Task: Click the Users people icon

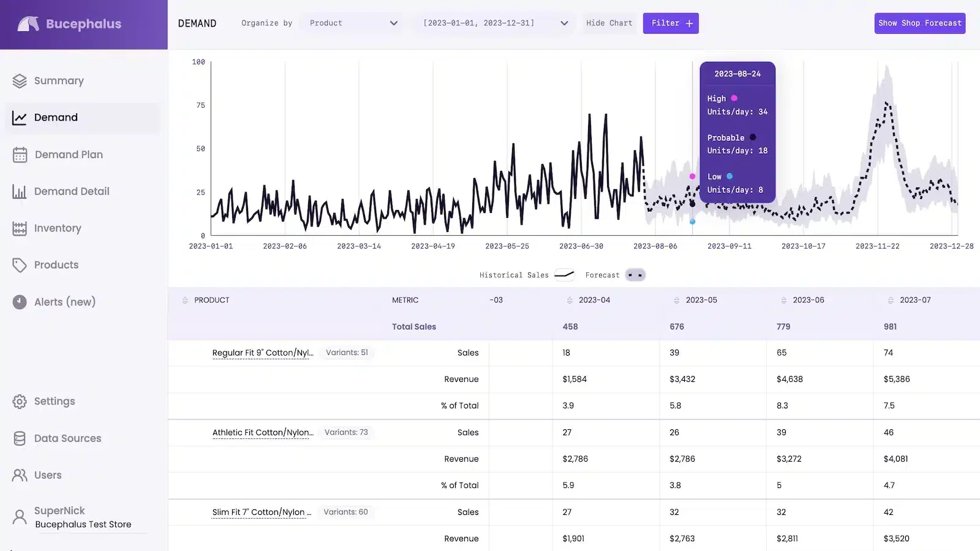Action: [20, 475]
